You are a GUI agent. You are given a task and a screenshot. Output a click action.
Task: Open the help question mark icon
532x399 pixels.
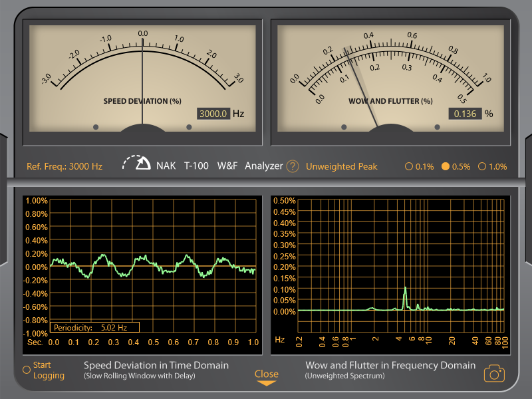coord(293,166)
